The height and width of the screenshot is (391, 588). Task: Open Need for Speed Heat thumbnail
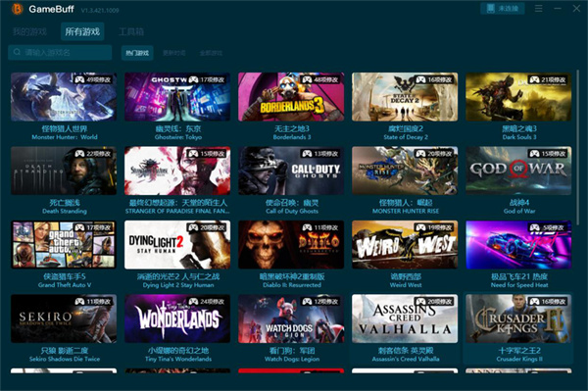(518, 244)
